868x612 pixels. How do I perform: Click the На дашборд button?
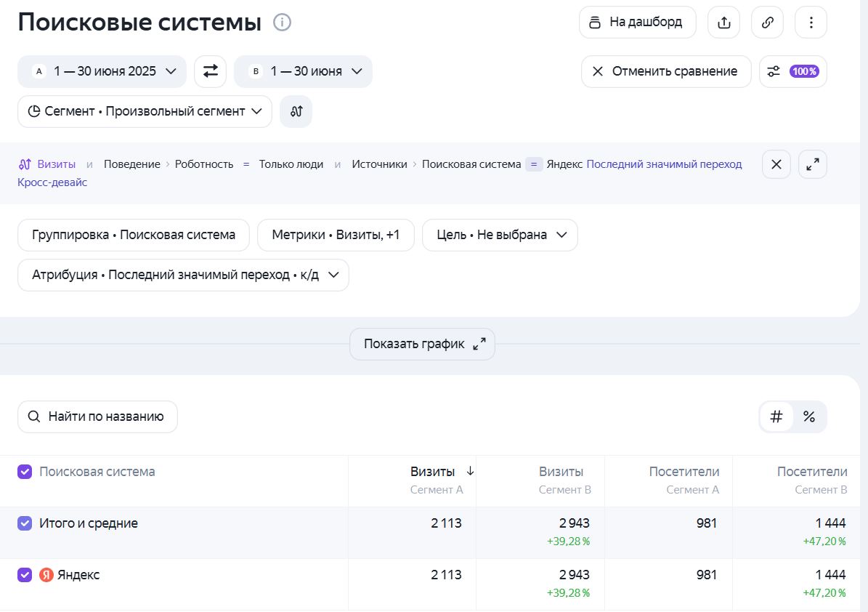coord(637,23)
